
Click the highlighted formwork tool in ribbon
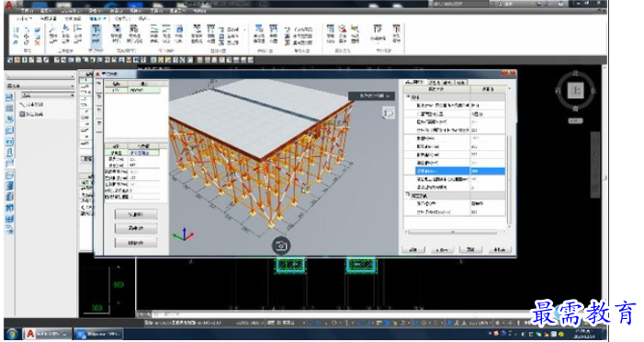tap(96, 35)
